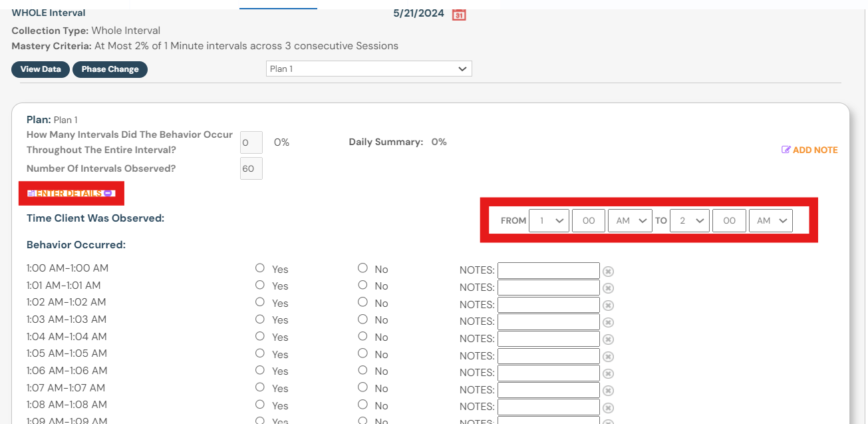Select No for 1:02 AM interval

pyautogui.click(x=362, y=302)
